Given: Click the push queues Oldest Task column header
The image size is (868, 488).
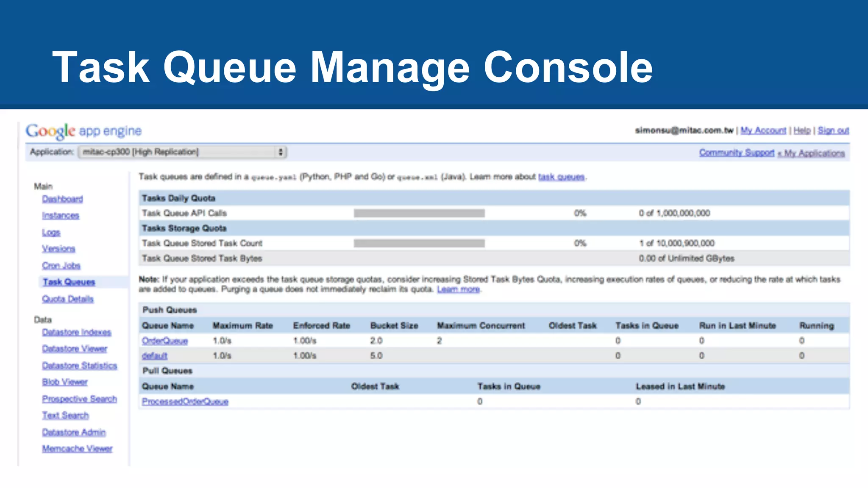Looking at the screenshot, I should (573, 326).
